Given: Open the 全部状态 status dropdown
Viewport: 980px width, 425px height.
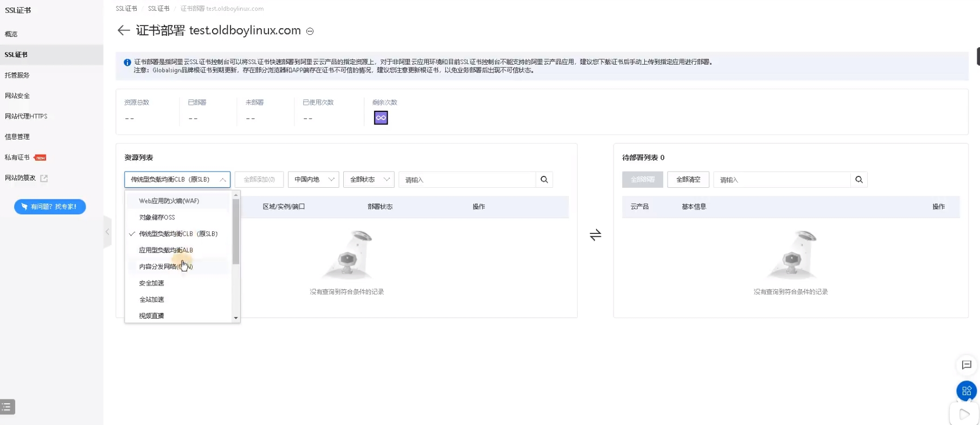Looking at the screenshot, I should (x=369, y=180).
